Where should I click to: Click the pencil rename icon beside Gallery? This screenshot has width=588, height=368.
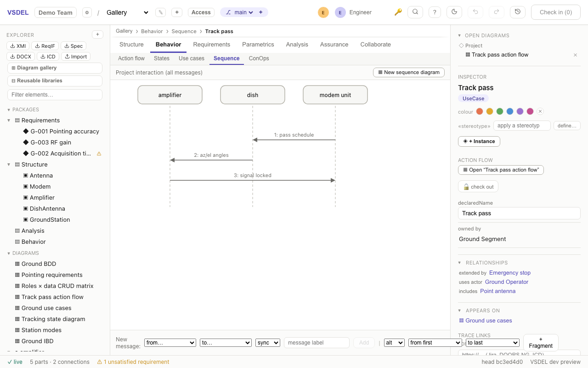[x=160, y=12]
